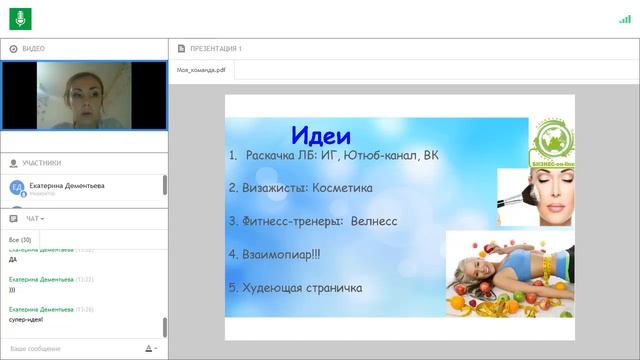
Task: Click the slide title Идеи
Action: pos(321,136)
